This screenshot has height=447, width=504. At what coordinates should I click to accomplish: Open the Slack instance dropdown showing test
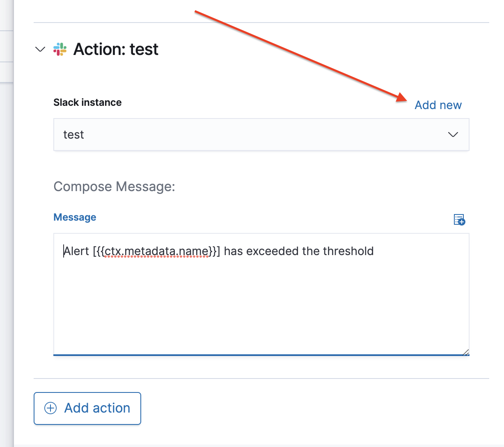(261, 135)
